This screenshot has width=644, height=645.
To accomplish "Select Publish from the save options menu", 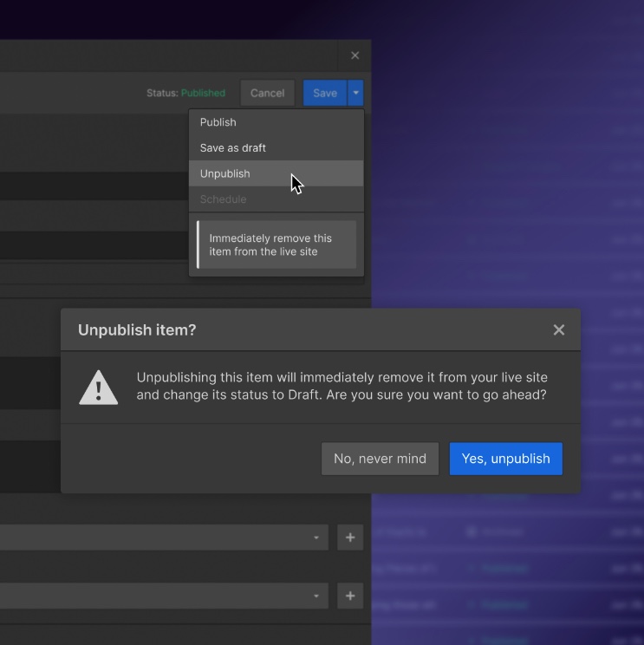I will pos(218,122).
